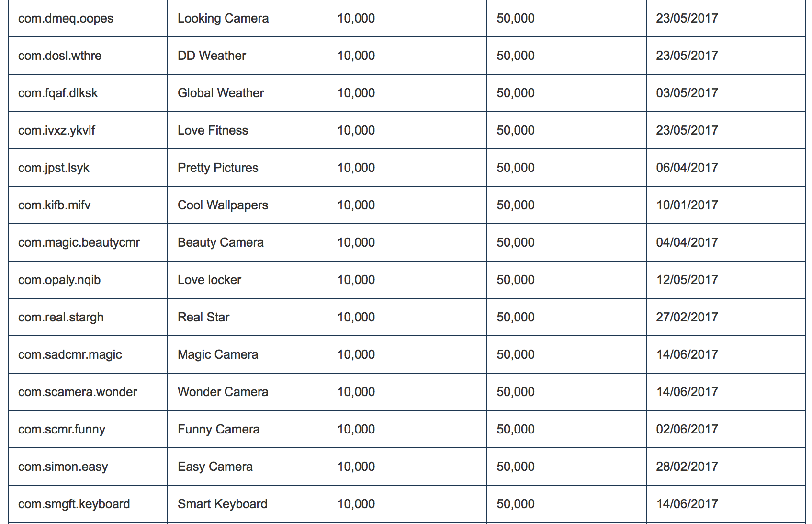Click the Love locker cell
Screen dimensions: 812x524
tap(209, 280)
